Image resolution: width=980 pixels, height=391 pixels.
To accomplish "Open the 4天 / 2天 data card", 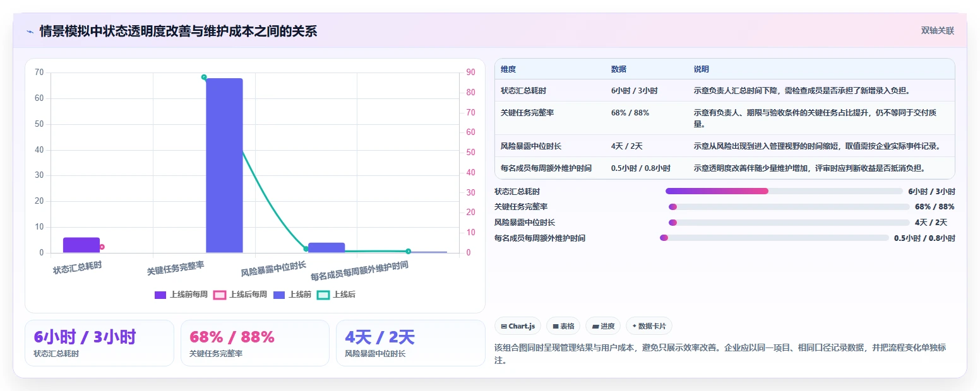I will (x=410, y=343).
